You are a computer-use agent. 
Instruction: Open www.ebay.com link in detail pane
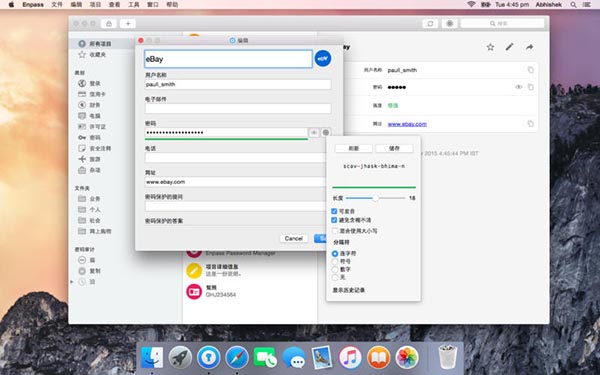[x=407, y=124]
